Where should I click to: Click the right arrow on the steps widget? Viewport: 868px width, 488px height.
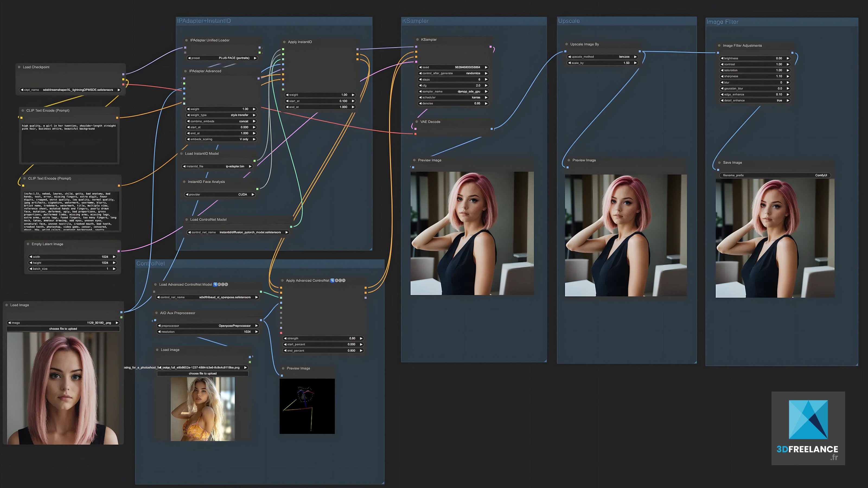pyautogui.click(x=486, y=79)
